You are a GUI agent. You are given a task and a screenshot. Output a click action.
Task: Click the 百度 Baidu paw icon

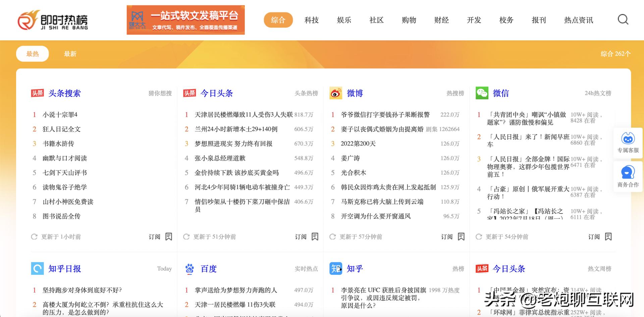point(190,268)
